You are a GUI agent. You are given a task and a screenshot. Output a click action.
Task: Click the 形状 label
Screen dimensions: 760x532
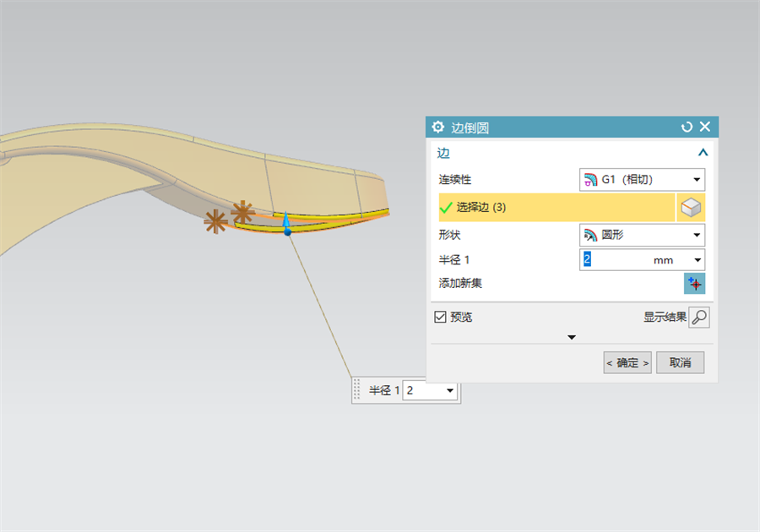(449, 235)
